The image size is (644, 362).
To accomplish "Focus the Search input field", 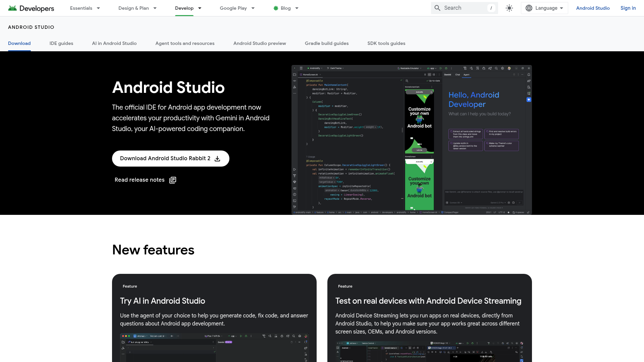I will point(465,8).
